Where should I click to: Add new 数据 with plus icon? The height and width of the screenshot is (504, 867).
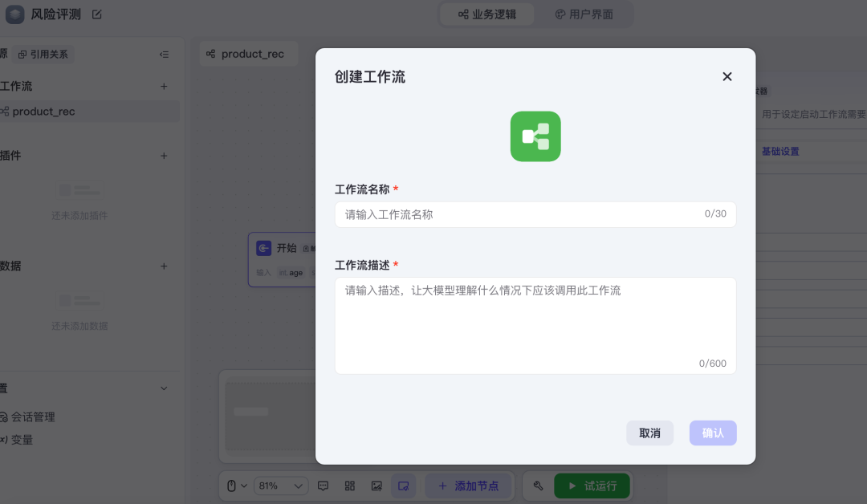(x=164, y=266)
